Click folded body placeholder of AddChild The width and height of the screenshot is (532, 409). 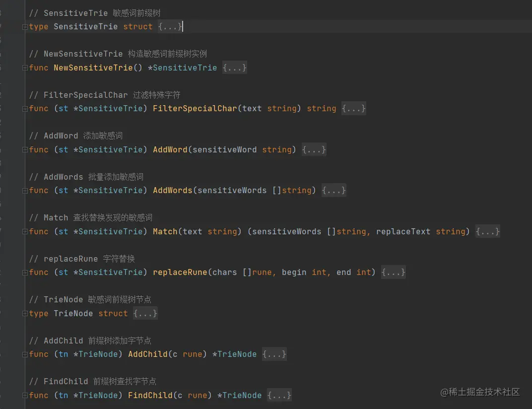coord(274,354)
